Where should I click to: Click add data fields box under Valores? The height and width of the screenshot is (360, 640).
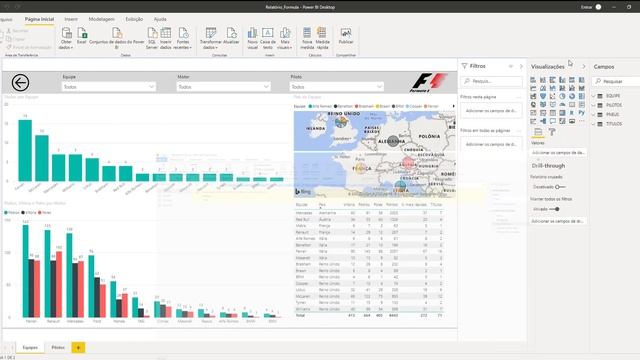[558, 153]
